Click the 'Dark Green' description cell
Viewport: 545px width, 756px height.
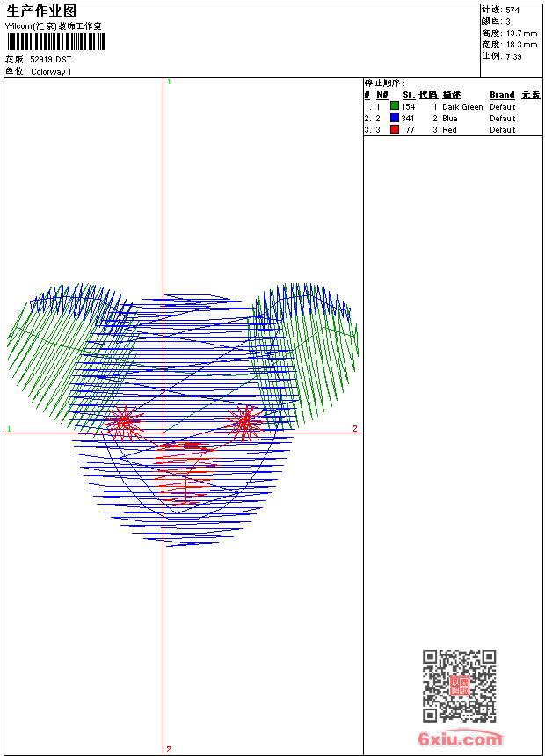pos(462,107)
